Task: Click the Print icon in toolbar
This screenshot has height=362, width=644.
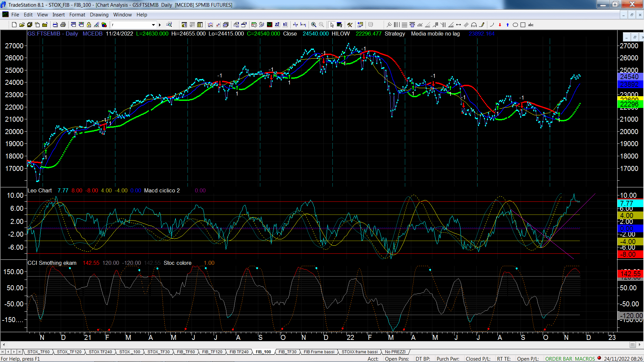Action: pyautogui.click(x=63, y=25)
